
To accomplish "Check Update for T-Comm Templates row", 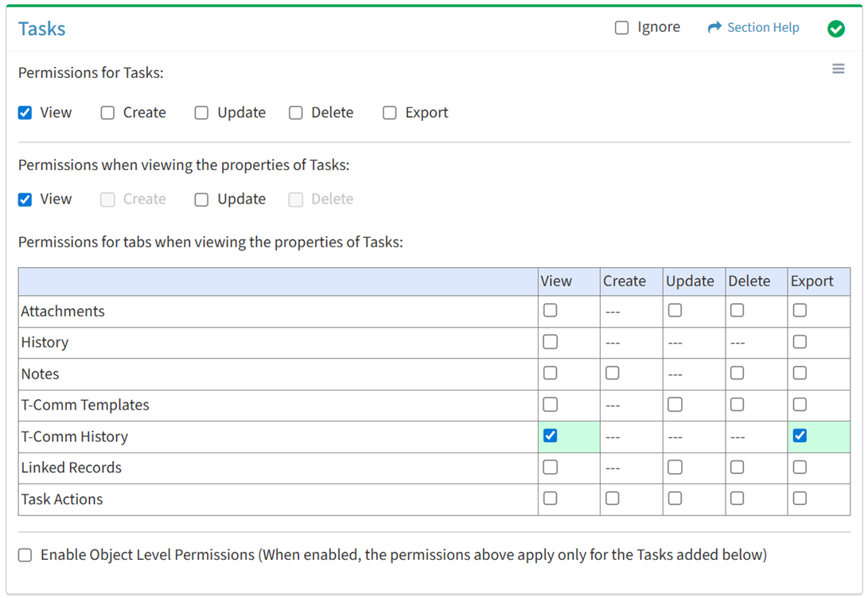I will (x=675, y=405).
